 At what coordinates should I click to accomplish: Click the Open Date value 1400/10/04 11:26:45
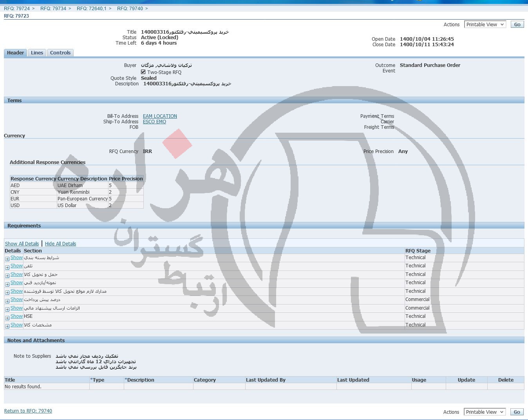(427, 39)
